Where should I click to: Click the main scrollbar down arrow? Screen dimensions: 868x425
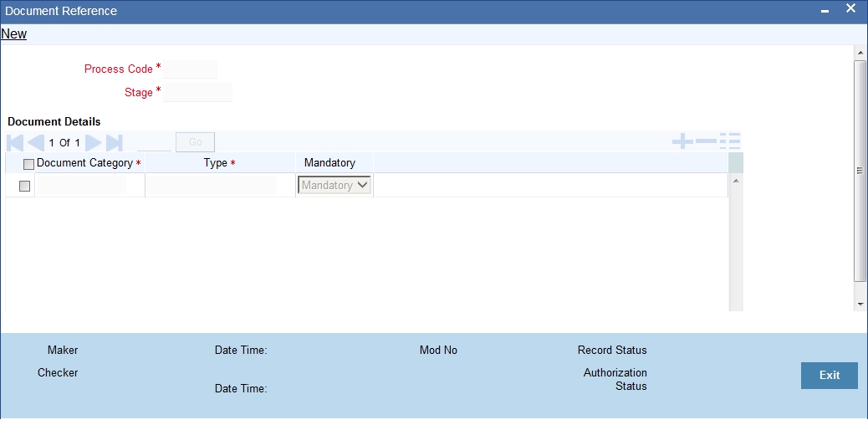coord(860,304)
